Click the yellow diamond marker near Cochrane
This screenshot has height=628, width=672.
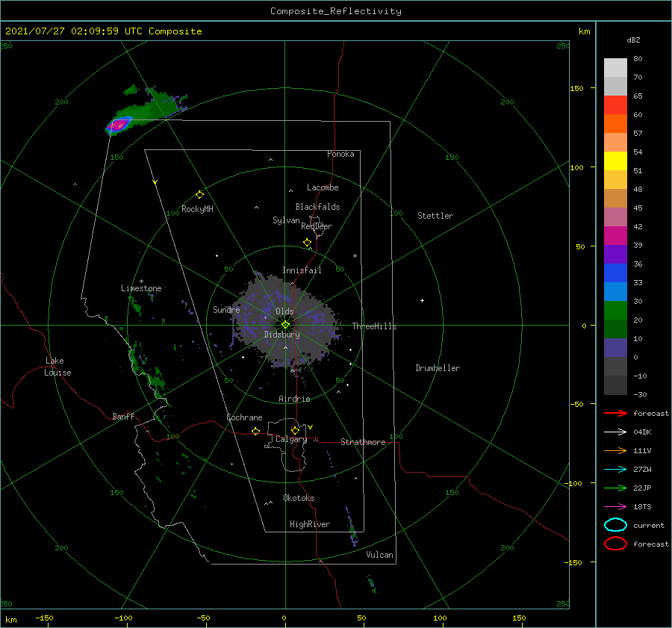(x=256, y=432)
